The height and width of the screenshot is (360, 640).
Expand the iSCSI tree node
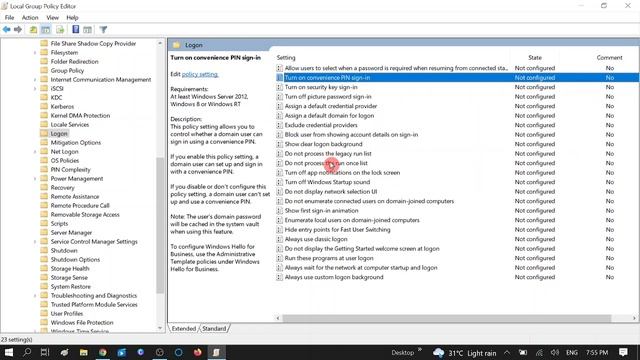tap(35, 89)
